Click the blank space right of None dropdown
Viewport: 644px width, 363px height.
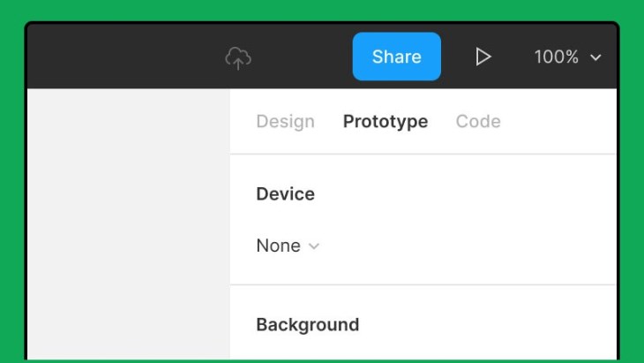pyautogui.click(x=468, y=246)
